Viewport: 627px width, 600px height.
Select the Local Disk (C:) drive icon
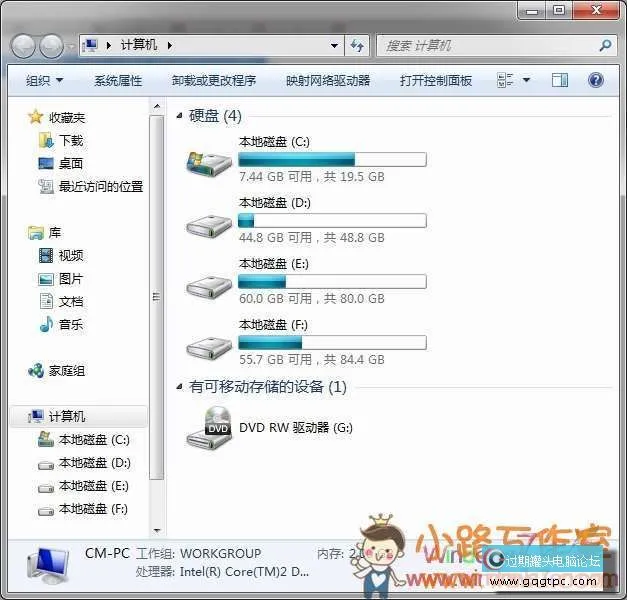[209, 164]
